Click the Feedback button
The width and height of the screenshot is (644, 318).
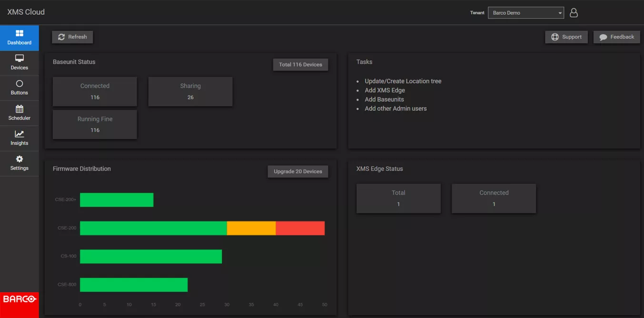click(616, 37)
